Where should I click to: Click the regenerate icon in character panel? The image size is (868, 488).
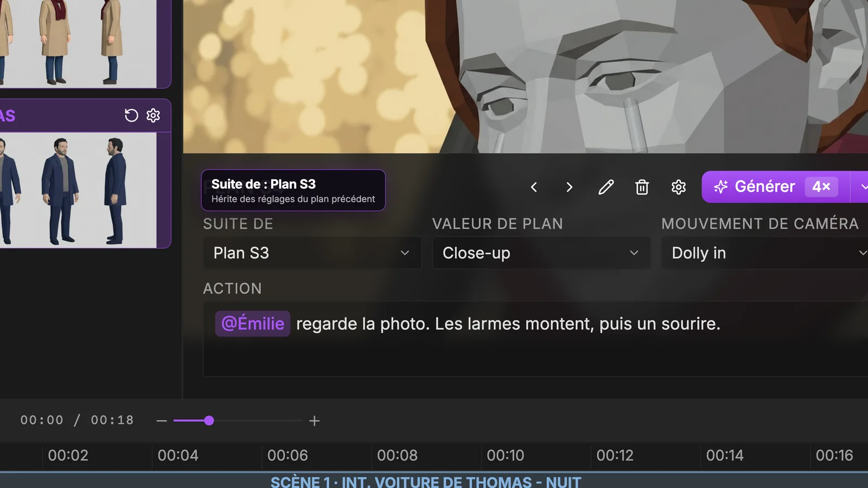(131, 115)
